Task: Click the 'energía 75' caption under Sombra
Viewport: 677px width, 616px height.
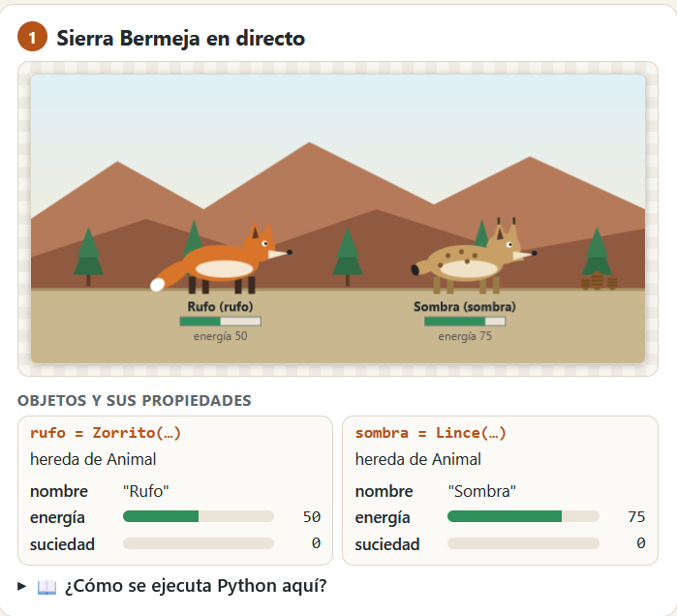Action: (465, 336)
